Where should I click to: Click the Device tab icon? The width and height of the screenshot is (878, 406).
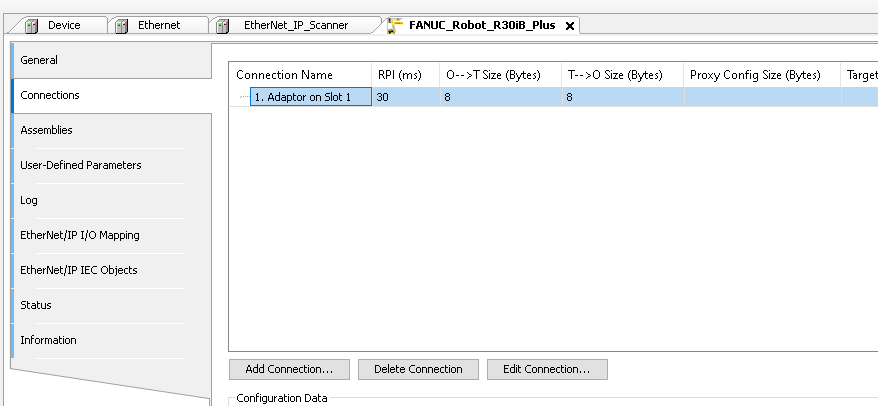(x=31, y=26)
